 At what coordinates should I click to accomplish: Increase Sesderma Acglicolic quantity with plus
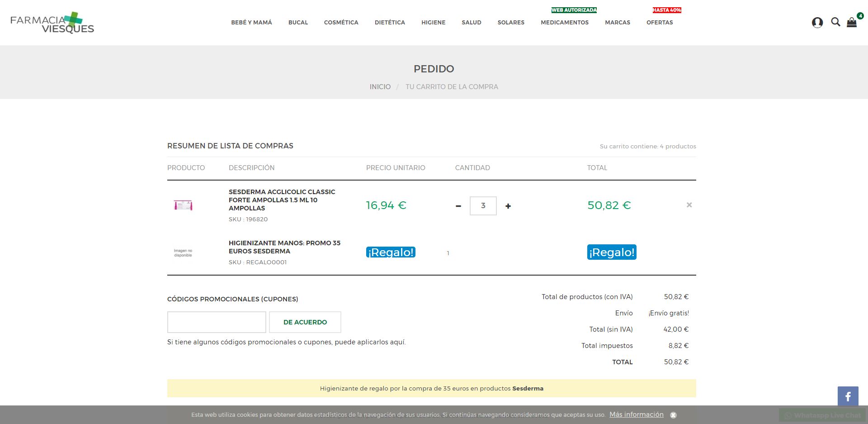tap(508, 206)
